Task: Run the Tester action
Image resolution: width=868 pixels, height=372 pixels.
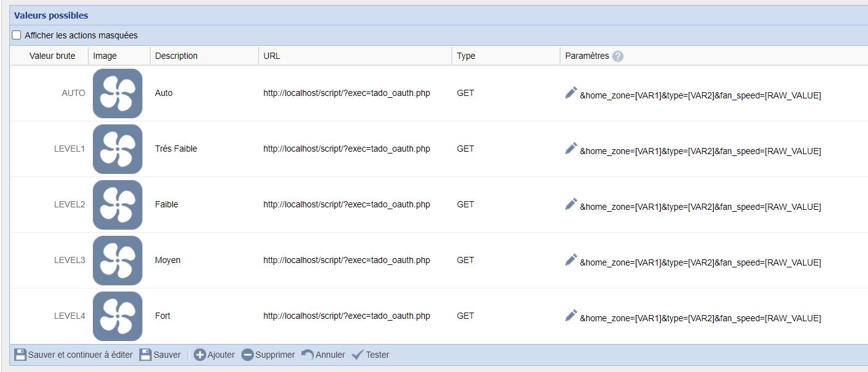Action: (370, 355)
